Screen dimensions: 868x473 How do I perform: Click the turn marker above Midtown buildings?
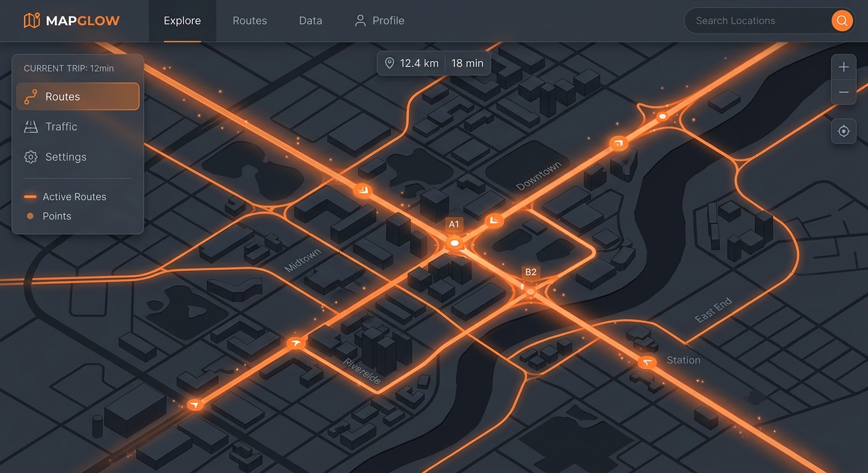tap(362, 190)
